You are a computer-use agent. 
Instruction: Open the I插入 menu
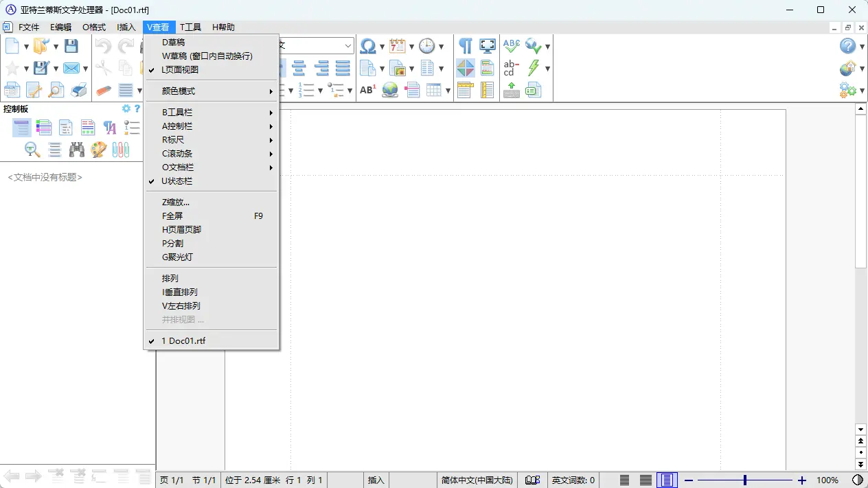[126, 27]
